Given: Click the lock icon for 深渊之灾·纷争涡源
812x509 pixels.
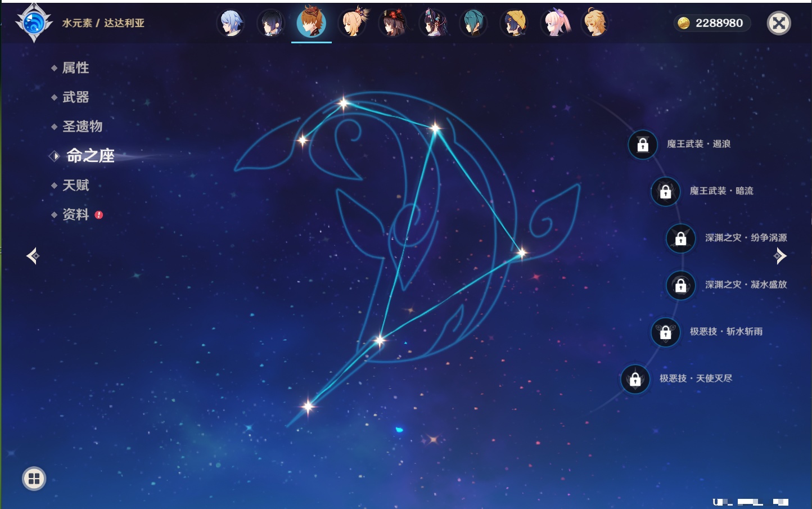Looking at the screenshot, I should point(680,238).
